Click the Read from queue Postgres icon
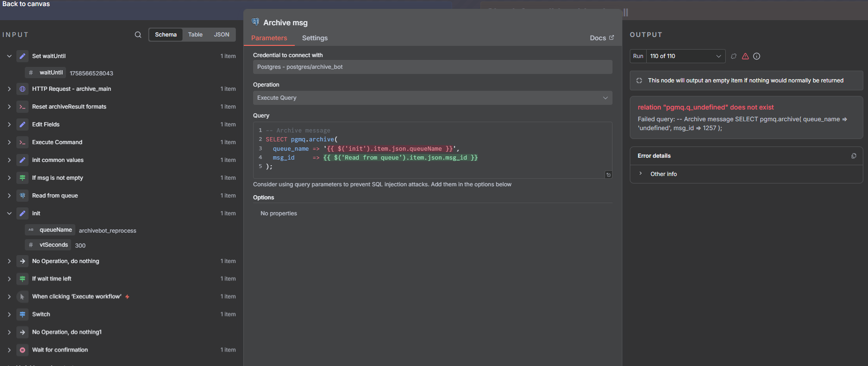Image resolution: width=868 pixels, height=366 pixels. [22, 196]
